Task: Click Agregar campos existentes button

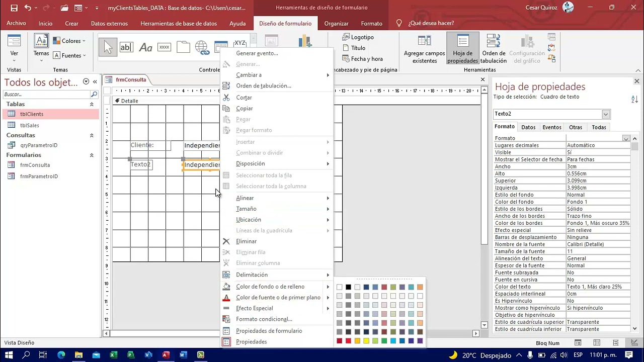Action: [x=425, y=50]
